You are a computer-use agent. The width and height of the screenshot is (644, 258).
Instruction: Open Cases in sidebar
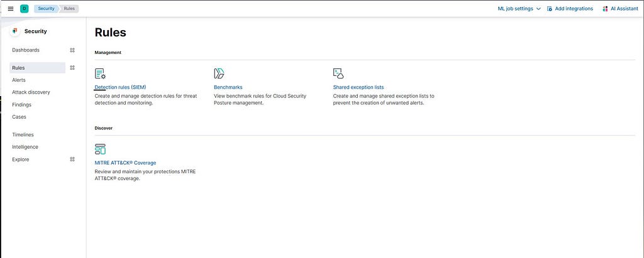19,117
